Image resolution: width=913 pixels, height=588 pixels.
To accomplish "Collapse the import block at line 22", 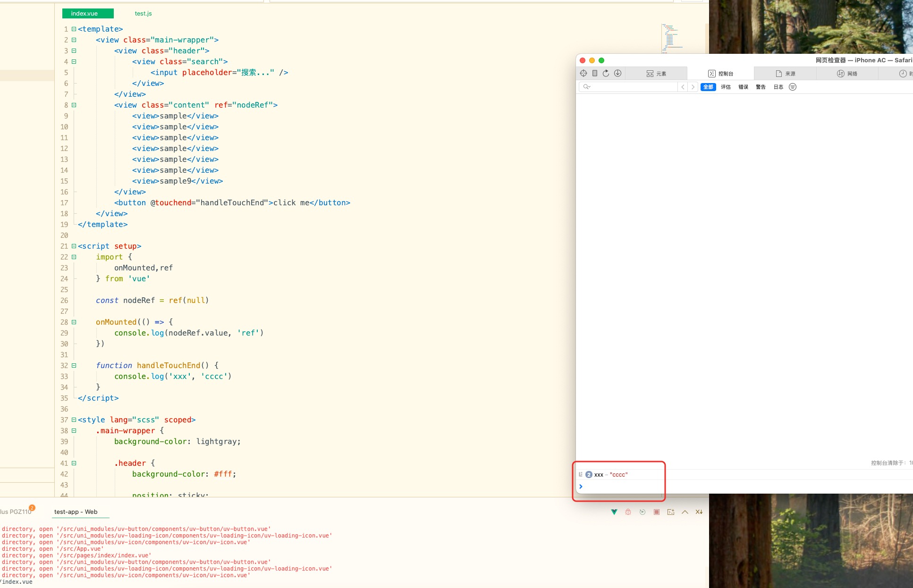I will point(74,257).
